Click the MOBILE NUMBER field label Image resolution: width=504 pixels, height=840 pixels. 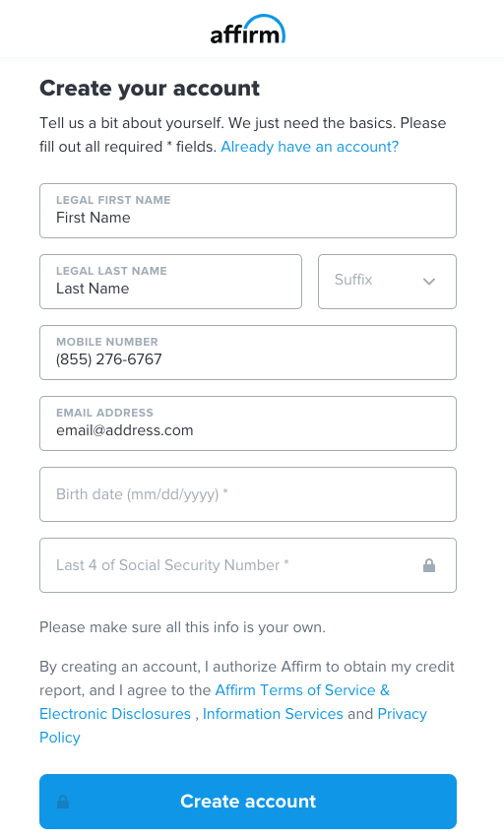point(107,342)
